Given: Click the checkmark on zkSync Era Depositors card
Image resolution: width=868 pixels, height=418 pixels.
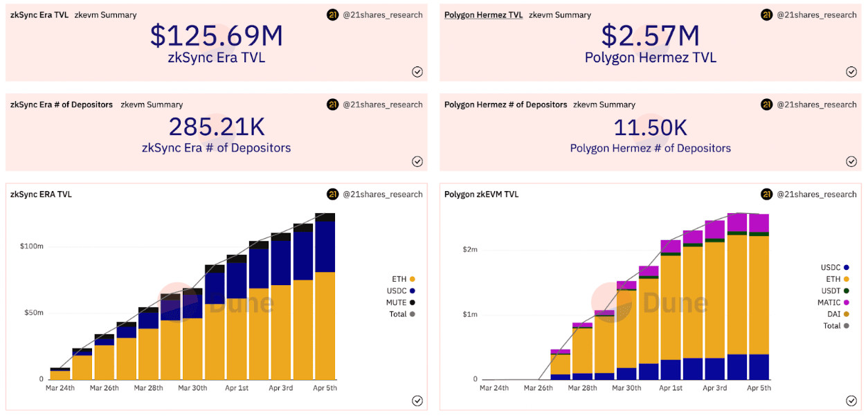Looking at the screenshot, I should coord(417,161).
